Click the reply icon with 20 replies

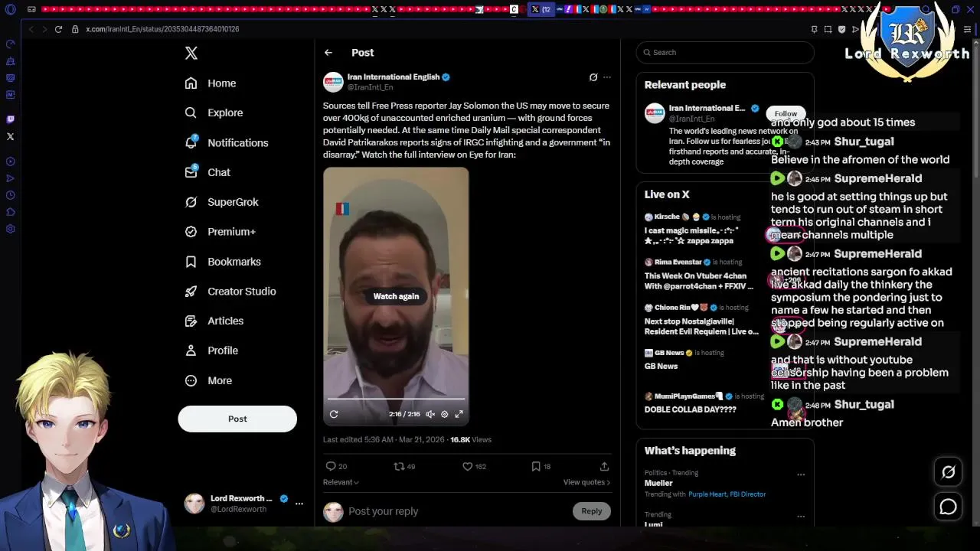[x=337, y=466]
